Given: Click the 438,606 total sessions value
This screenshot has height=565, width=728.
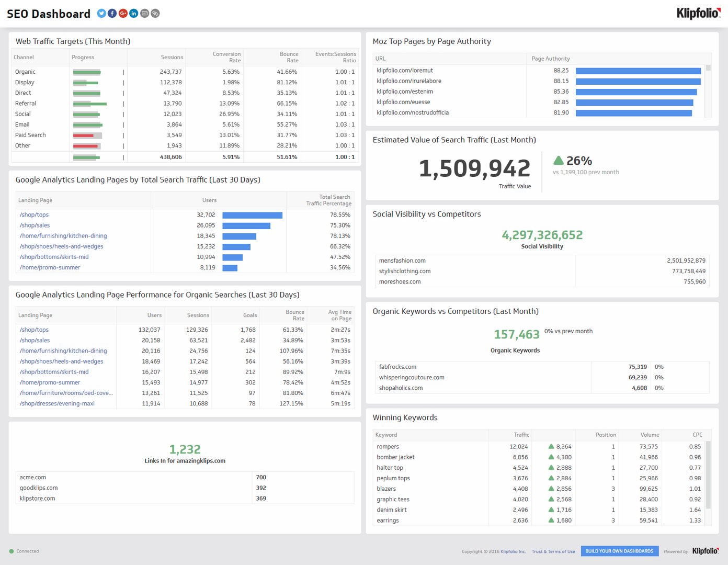Looking at the screenshot, I should coord(170,157).
